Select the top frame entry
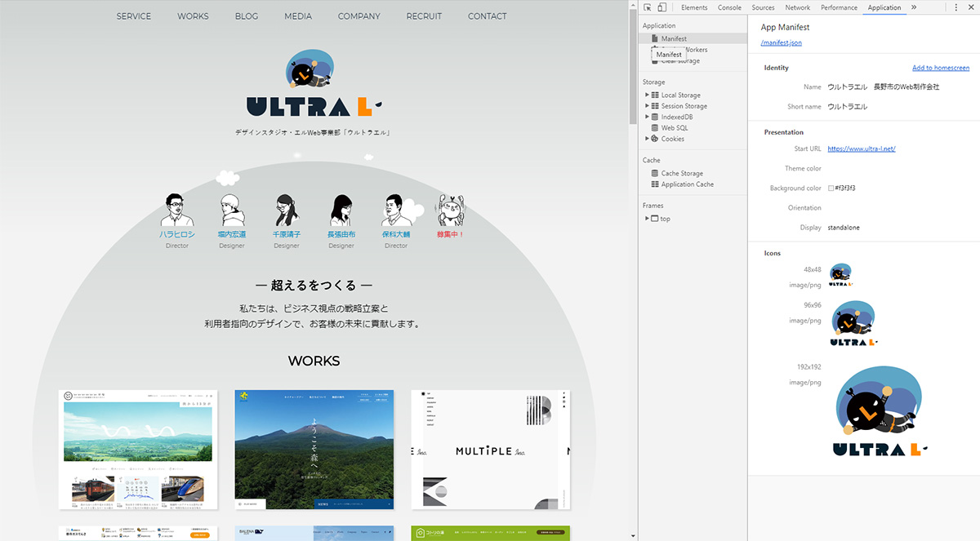Image resolution: width=980 pixels, height=541 pixels. [x=661, y=219]
